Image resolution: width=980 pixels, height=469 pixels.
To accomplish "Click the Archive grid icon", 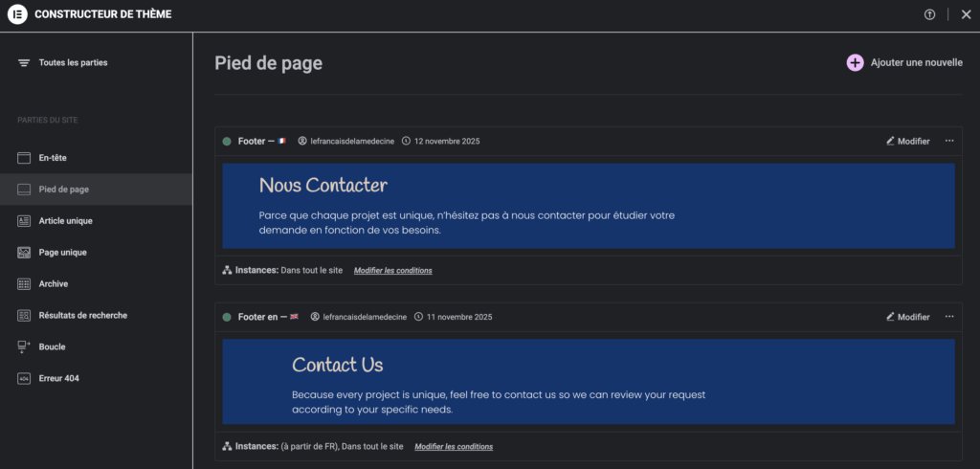I will (25, 284).
